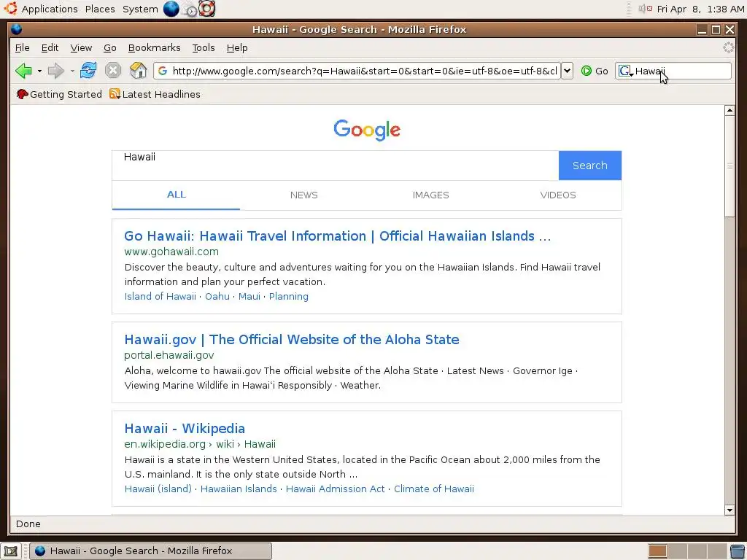747x560 pixels.
Task: Open the Help lifesaver icon in the top panel
Action: (x=206, y=9)
